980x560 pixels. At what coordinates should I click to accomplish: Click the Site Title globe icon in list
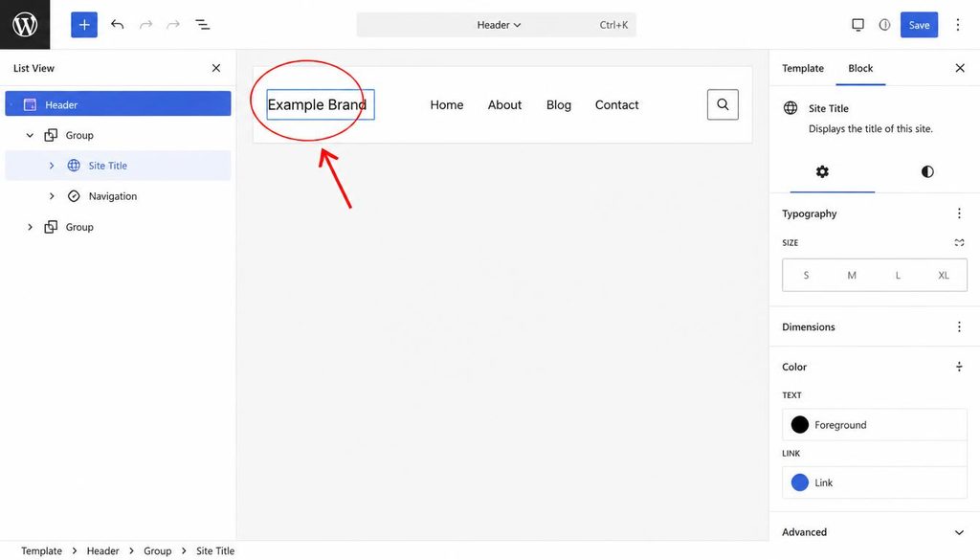point(74,166)
